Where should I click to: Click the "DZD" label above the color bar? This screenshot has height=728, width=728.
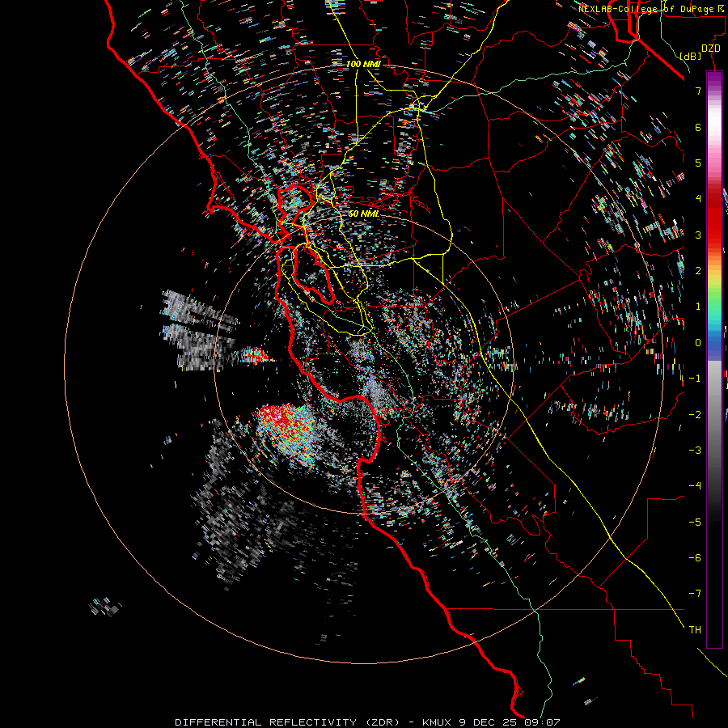(x=711, y=49)
